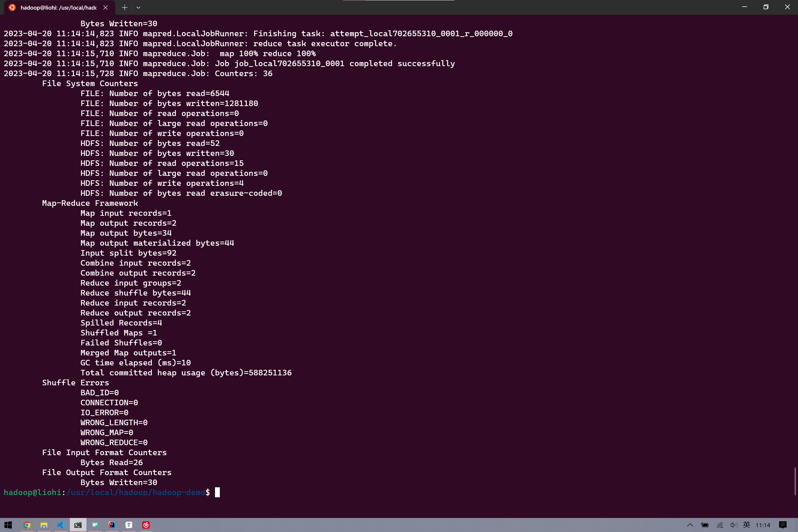Click the Ubuntu icon on the tab

point(12,7)
